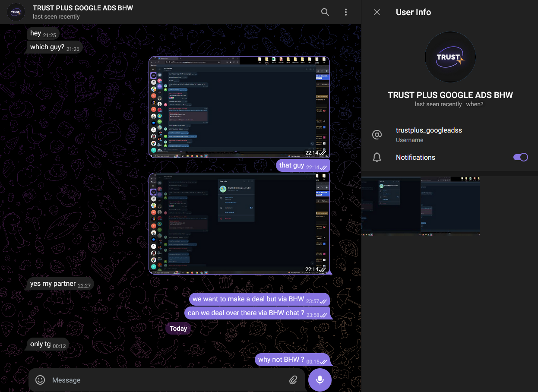Click the emoji smiley icon

(x=40, y=380)
